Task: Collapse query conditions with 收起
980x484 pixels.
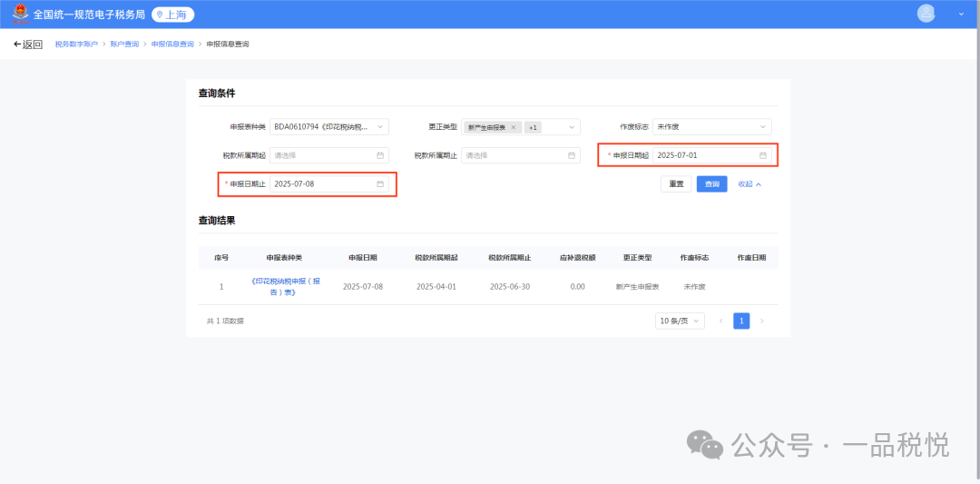Action: [749, 184]
